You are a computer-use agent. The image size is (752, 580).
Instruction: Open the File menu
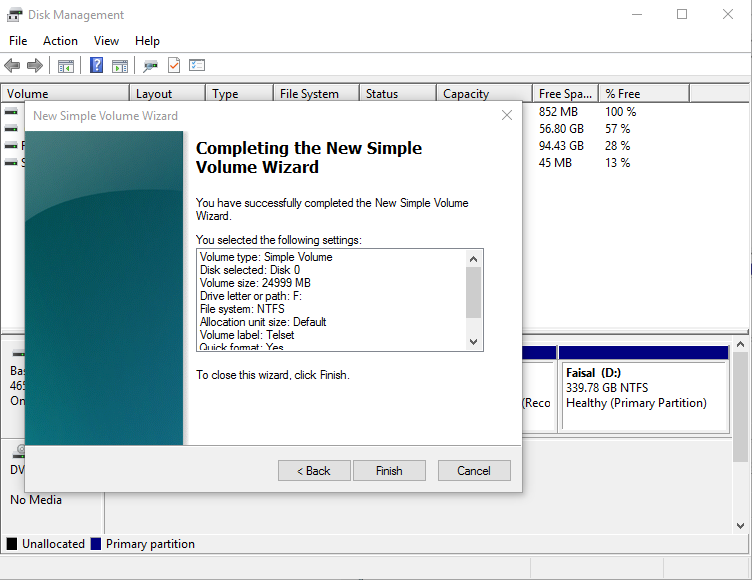(x=18, y=41)
